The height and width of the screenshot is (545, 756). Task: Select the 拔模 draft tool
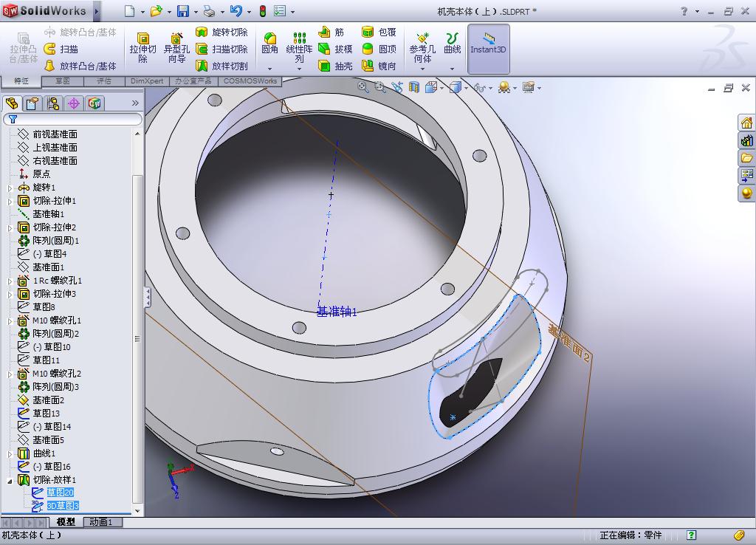(x=336, y=49)
